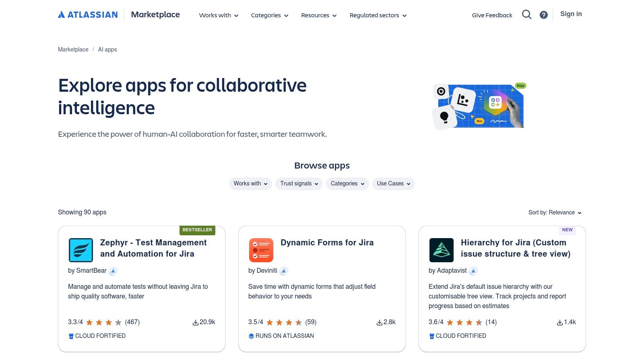Click the Atlassian logo in the header
The image size is (644, 362).
88,14
